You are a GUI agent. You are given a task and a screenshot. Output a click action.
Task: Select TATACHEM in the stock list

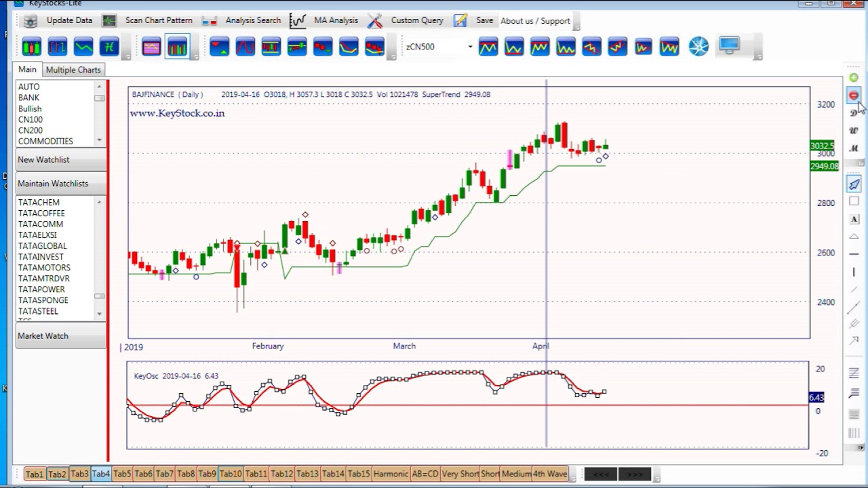(x=39, y=203)
